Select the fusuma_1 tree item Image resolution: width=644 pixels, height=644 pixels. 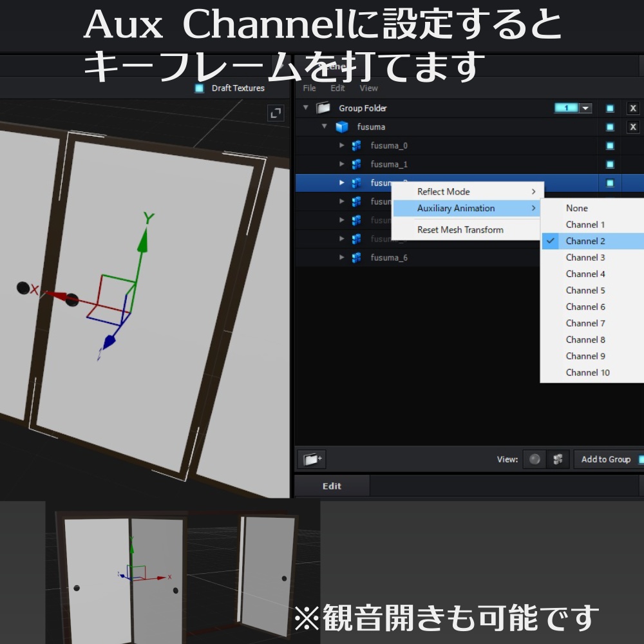(389, 164)
